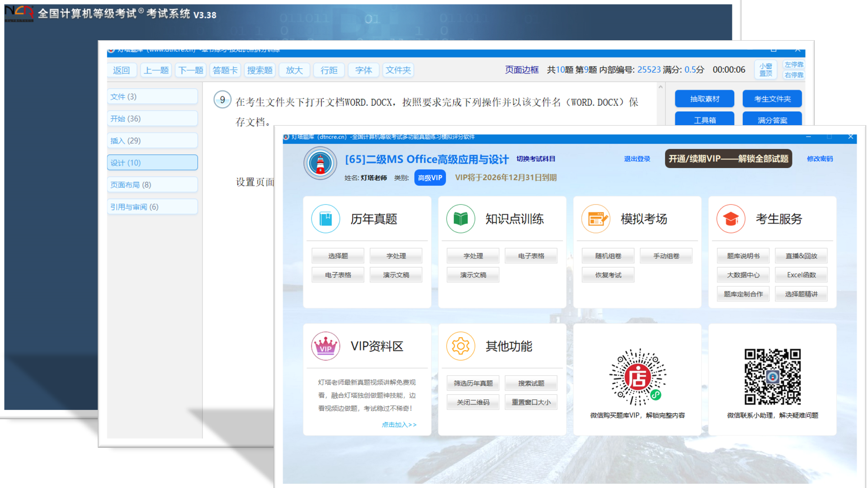
Task: Click the 考生服务 graduation cap icon
Action: (x=731, y=219)
